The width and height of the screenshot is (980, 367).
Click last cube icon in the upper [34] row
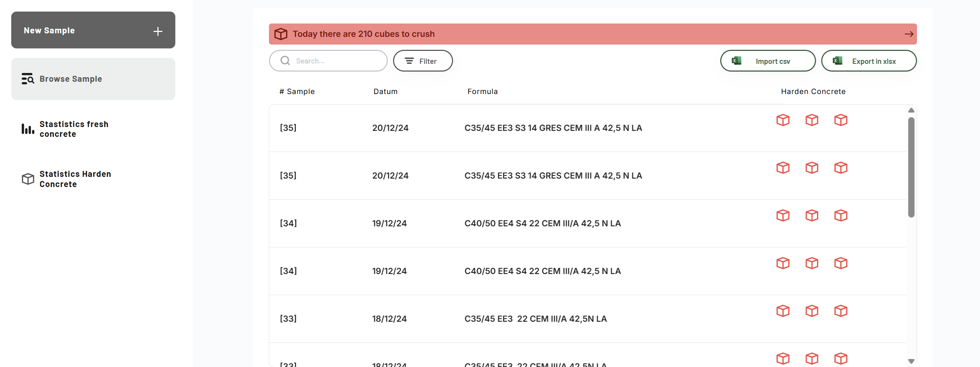pyautogui.click(x=841, y=215)
